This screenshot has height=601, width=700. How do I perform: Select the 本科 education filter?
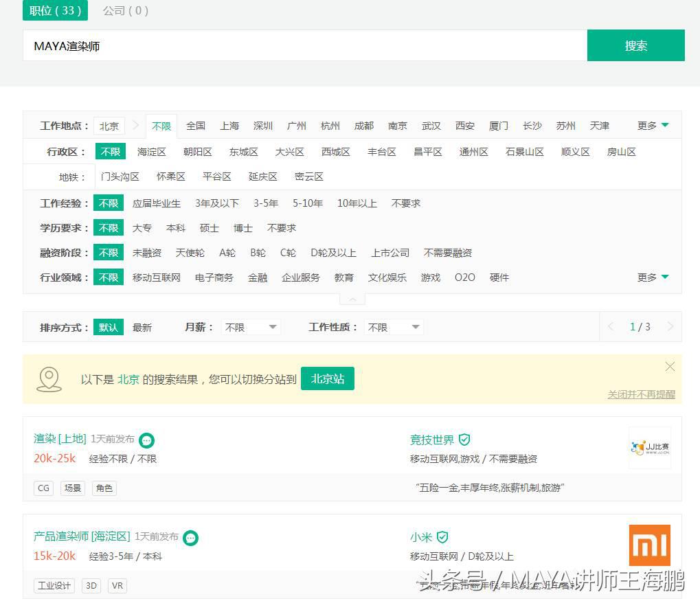[x=176, y=227]
